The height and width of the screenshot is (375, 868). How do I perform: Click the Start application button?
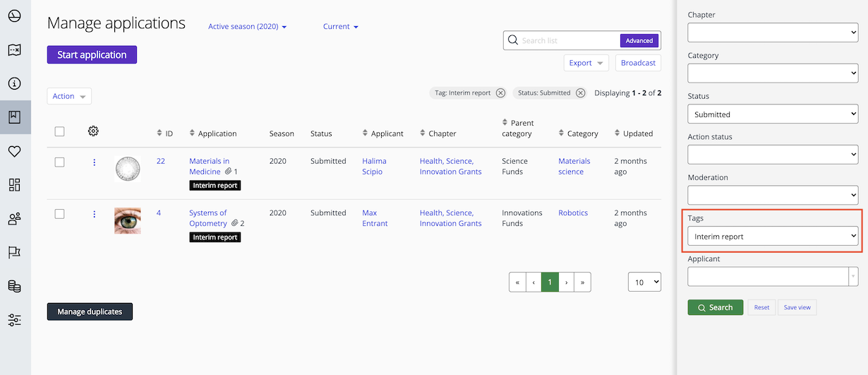pos(92,55)
